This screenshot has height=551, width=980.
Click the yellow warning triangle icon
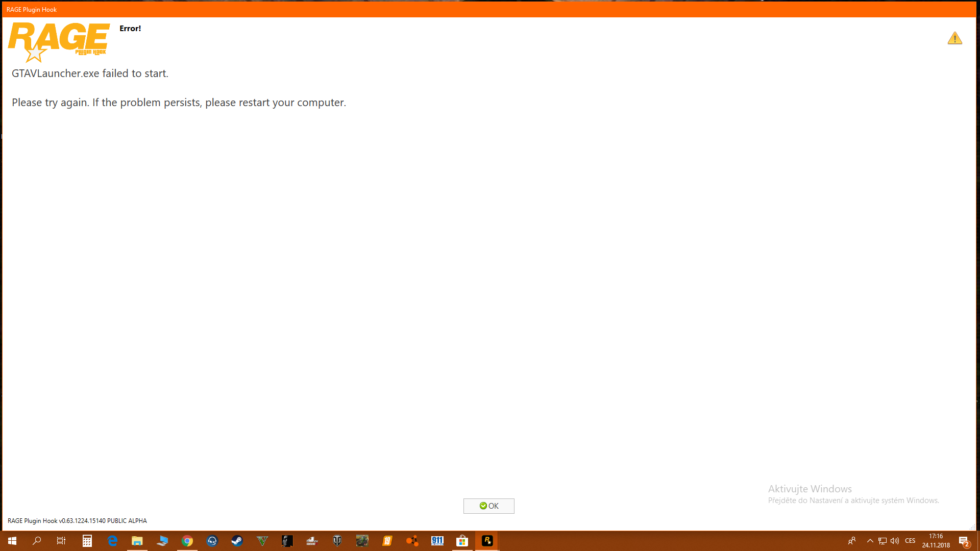click(954, 38)
